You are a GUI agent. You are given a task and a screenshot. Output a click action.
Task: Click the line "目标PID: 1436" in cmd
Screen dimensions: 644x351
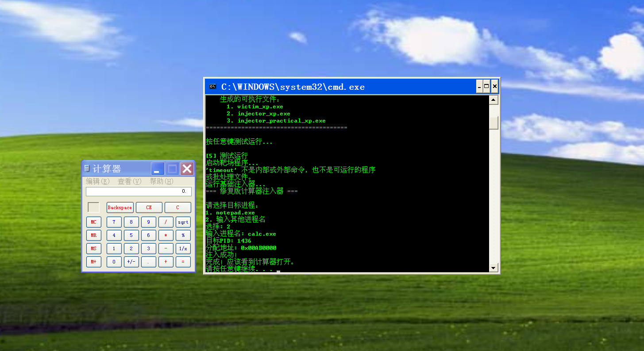click(228, 241)
